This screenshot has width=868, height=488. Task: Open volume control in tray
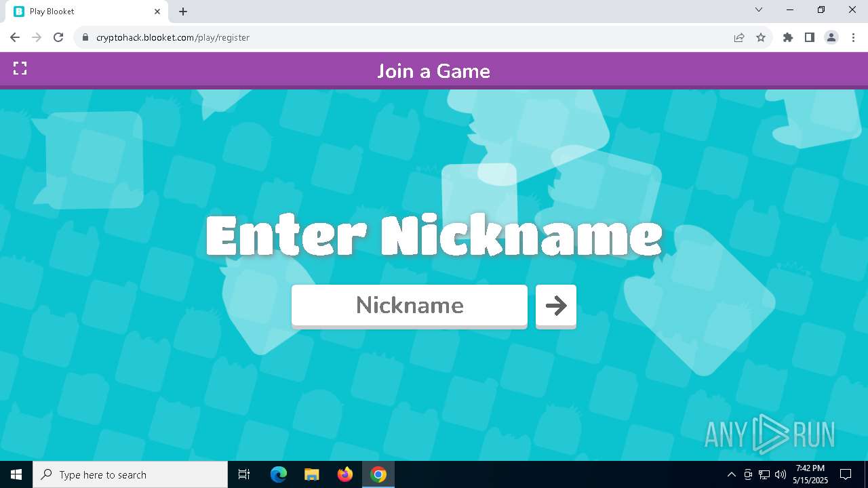click(781, 474)
